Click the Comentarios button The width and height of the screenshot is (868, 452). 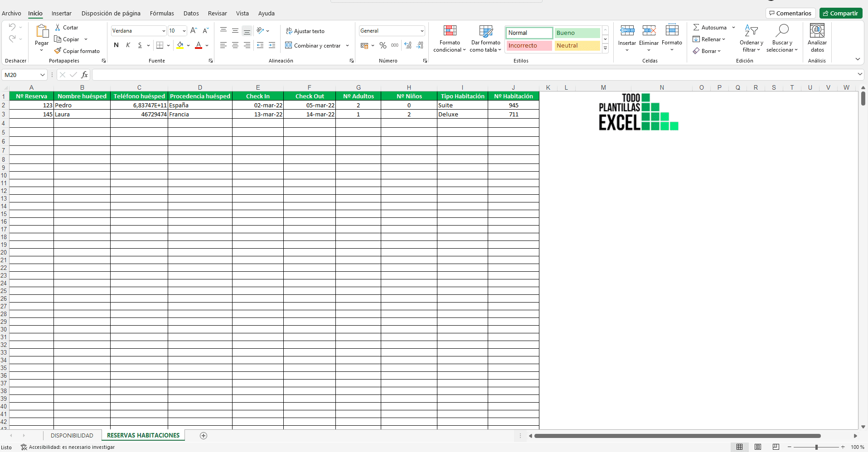(x=790, y=13)
